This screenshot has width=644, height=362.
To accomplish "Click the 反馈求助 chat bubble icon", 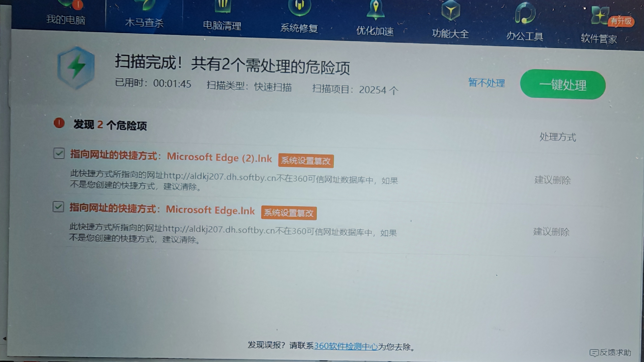I will click(594, 353).
